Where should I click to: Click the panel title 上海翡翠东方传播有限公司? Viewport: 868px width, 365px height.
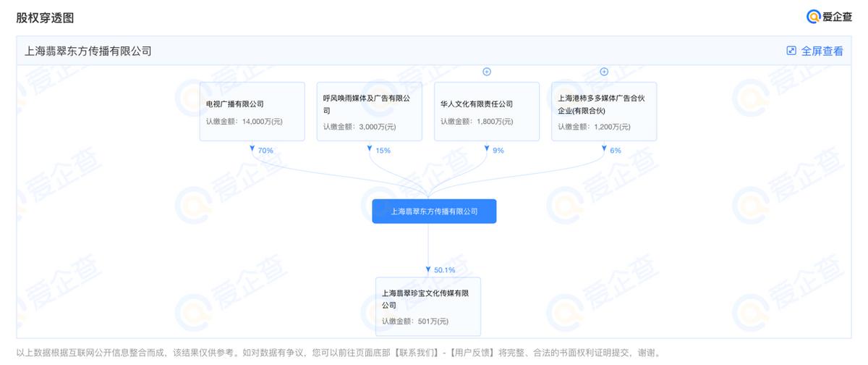[x=88, y=51]
